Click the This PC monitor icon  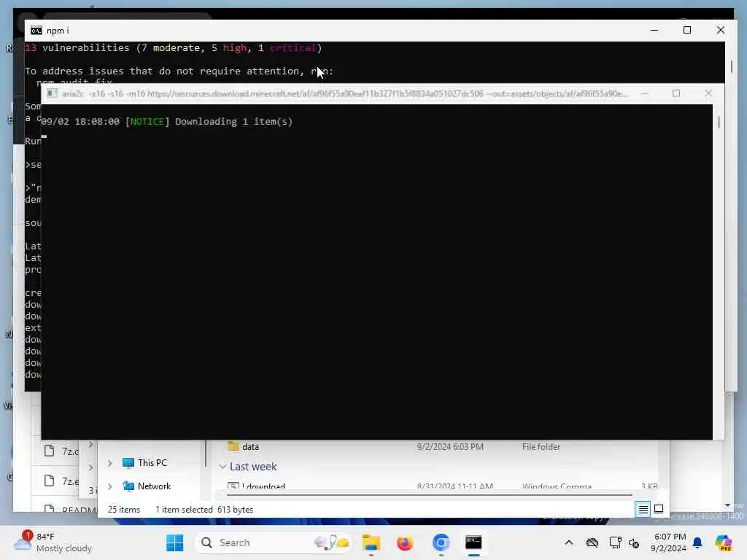[x=128, y=462]
